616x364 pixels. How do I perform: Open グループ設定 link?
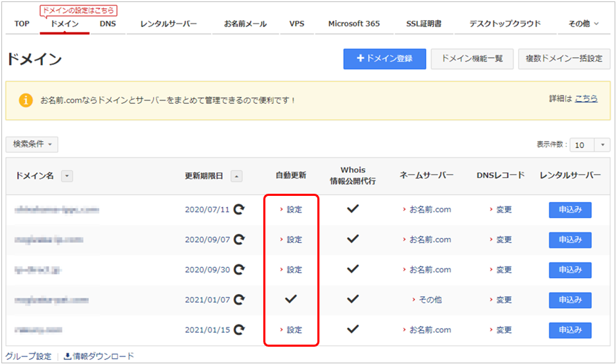coord(28,356)
